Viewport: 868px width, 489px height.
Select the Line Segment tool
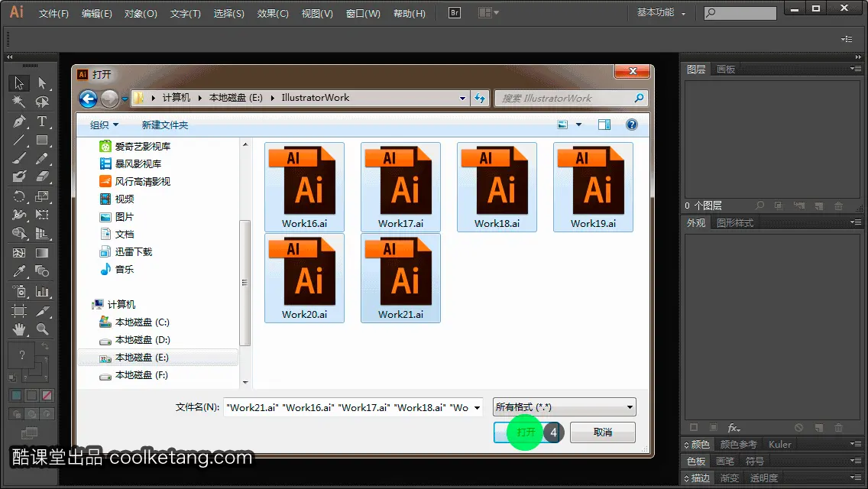tap(19, 140)
